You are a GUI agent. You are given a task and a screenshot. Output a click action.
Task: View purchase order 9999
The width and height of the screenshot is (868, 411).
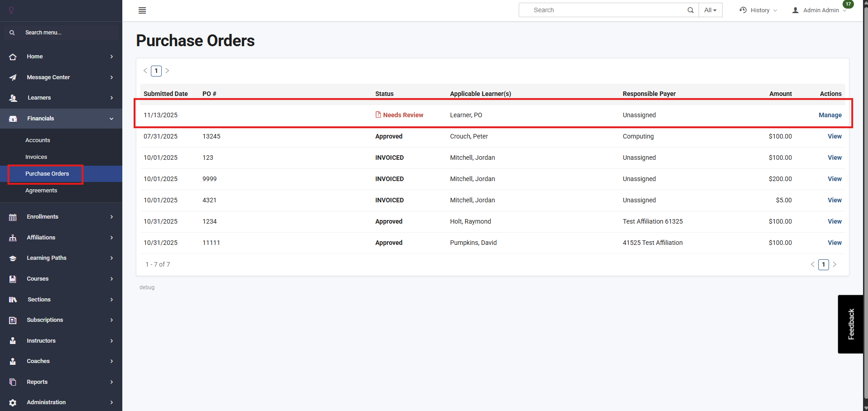tap(834, 179)
